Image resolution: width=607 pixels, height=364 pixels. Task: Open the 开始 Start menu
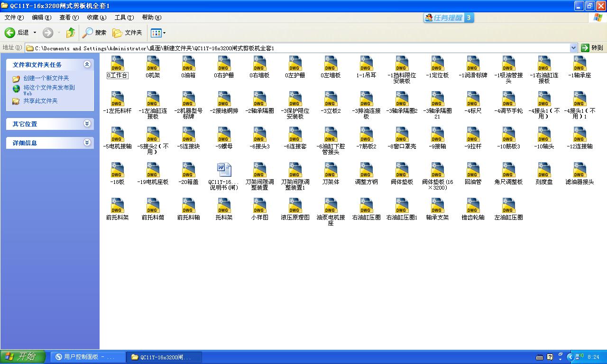(23, 357)
